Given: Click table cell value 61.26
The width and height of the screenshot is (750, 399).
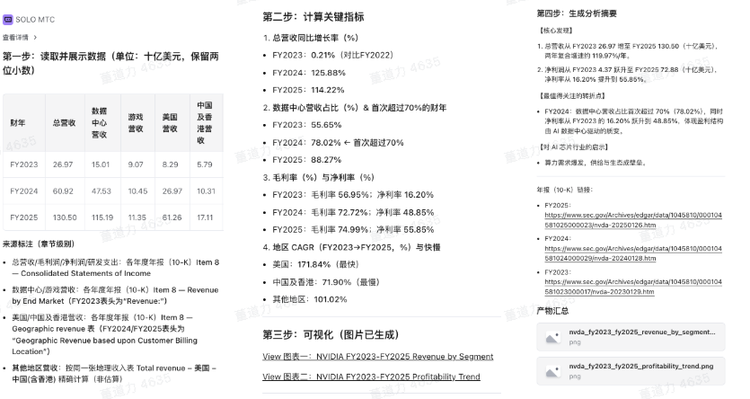Looking at the screenshot, I should coord(172,217).
